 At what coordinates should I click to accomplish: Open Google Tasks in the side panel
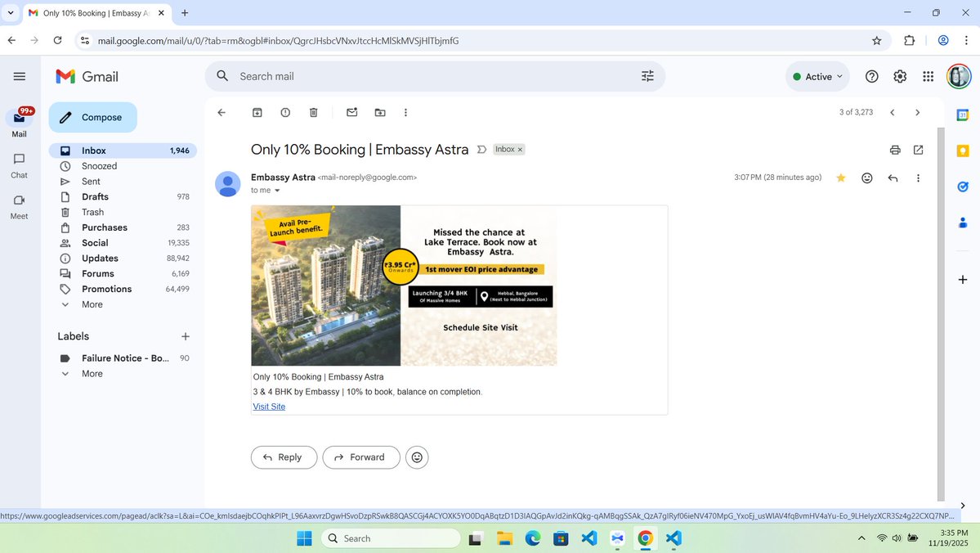pyautogui.click(x=962, y=187)
